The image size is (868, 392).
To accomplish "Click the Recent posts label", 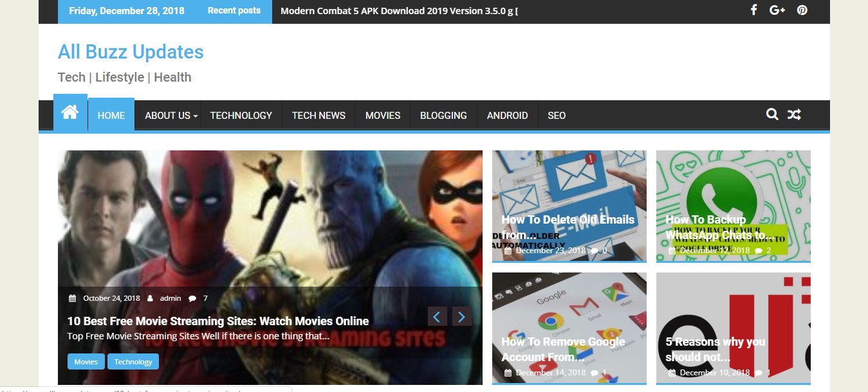I will (234, 11).
